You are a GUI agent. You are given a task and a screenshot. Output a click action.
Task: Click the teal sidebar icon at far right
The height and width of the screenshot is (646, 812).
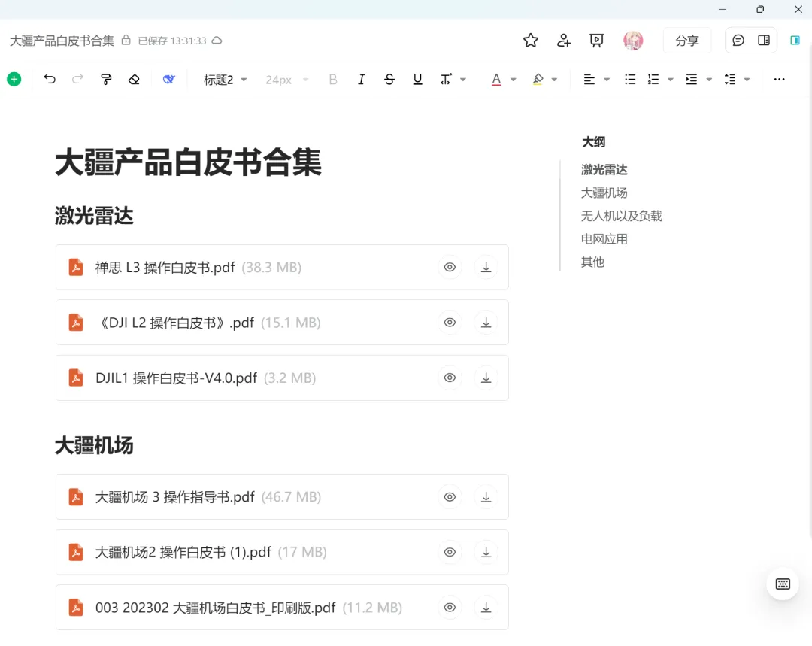pyautogui.click(x=795, y=41)
